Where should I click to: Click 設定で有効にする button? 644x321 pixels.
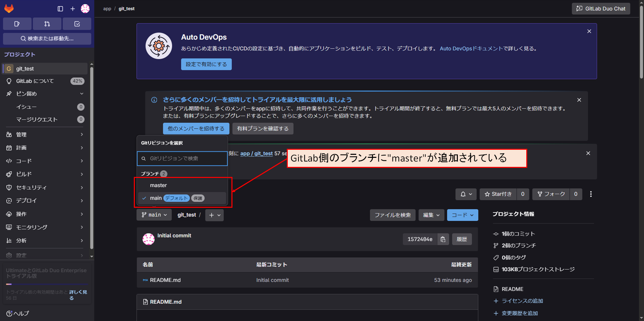[x=206, y=64]
